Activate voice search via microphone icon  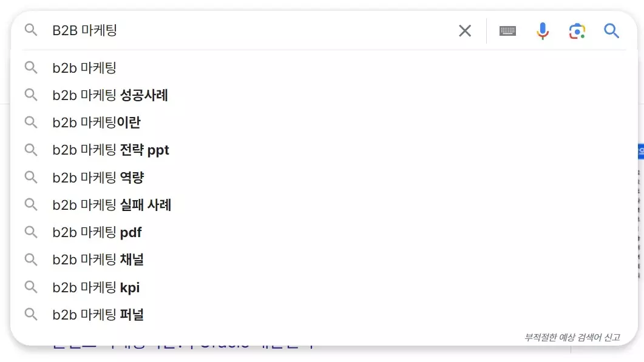(x=542, y=30)
